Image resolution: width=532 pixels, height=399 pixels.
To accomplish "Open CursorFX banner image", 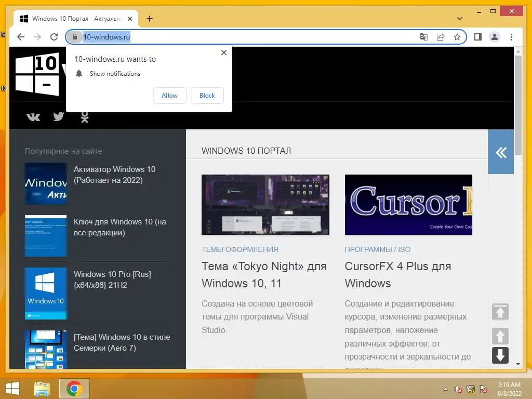I will point(408,205).
